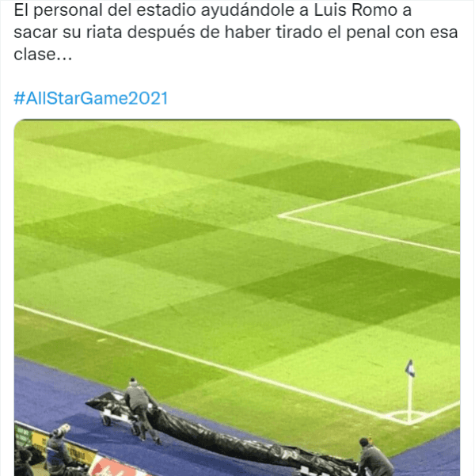
Task: Click the corner flag in the photo
Action: pyautogui.click(x=410, y=391)
